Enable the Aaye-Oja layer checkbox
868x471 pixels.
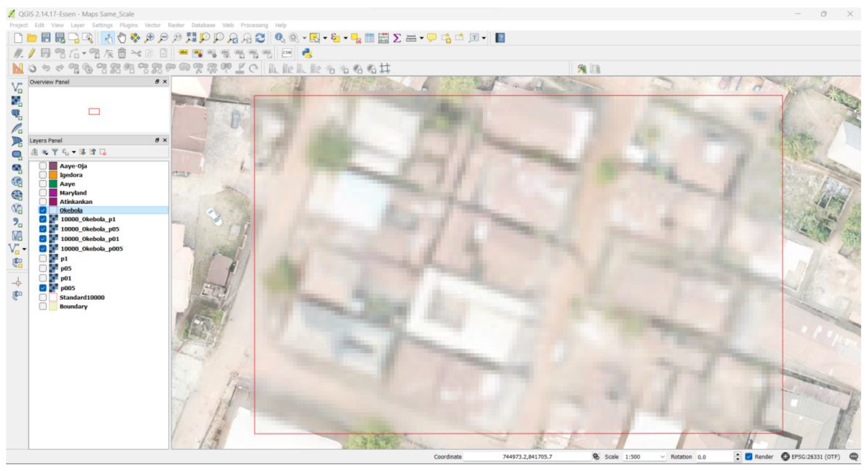tap(43, 166)
